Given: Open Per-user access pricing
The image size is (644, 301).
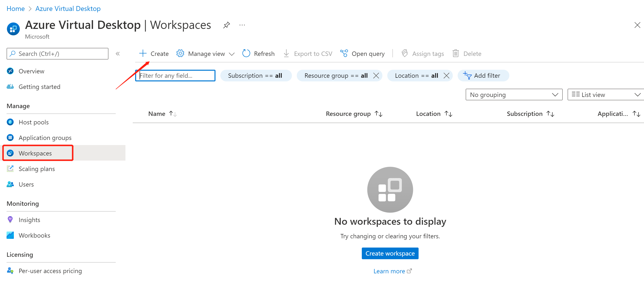Looking at the screenshot, I should coord(50,271).
